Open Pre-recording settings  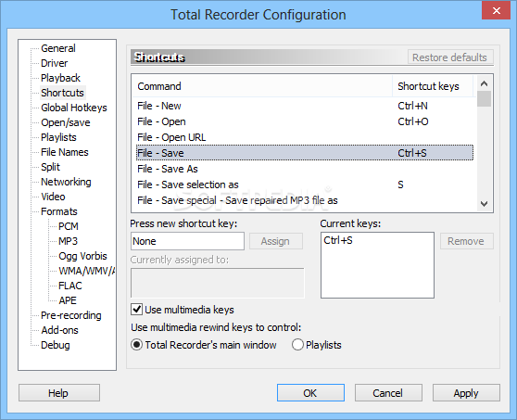71,316
